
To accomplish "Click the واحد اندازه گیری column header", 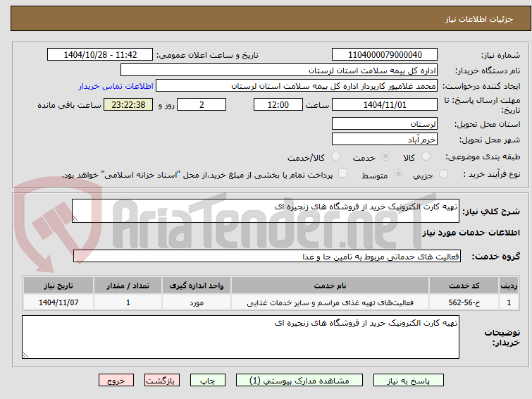I will 197,286.
